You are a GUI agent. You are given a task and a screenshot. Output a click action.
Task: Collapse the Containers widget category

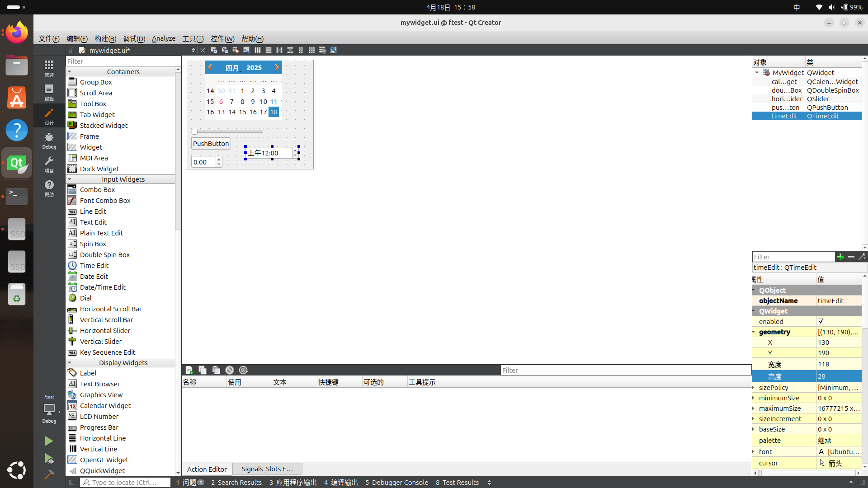coord(70,72)
